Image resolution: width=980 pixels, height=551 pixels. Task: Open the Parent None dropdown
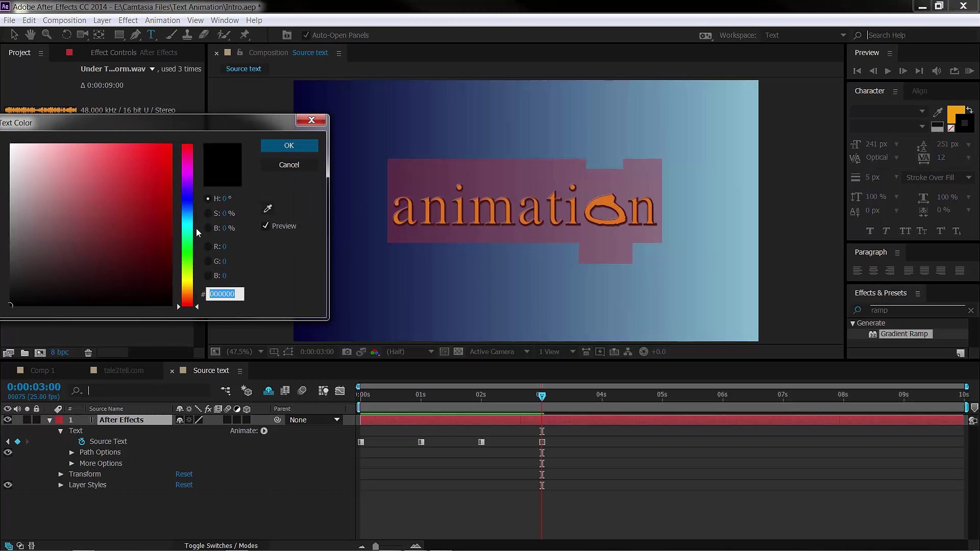[x=314, y=420]
